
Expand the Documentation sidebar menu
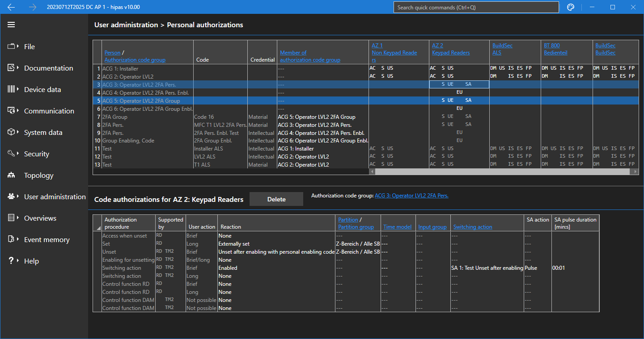48,68
